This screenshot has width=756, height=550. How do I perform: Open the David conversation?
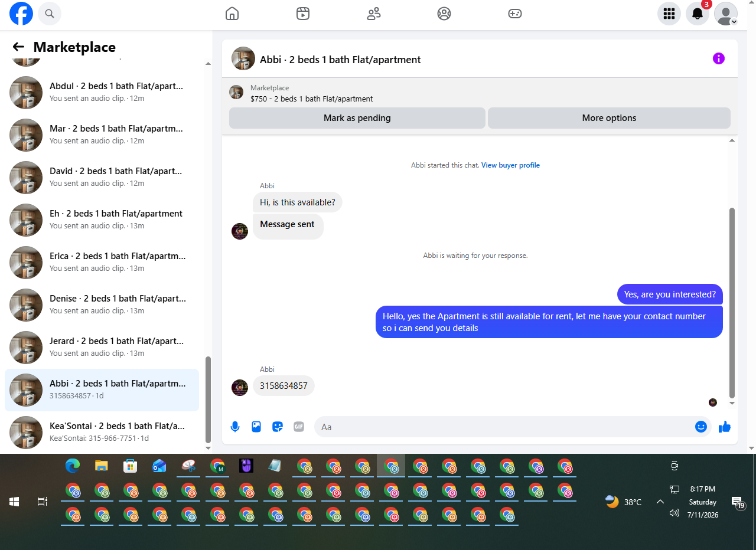102,178
